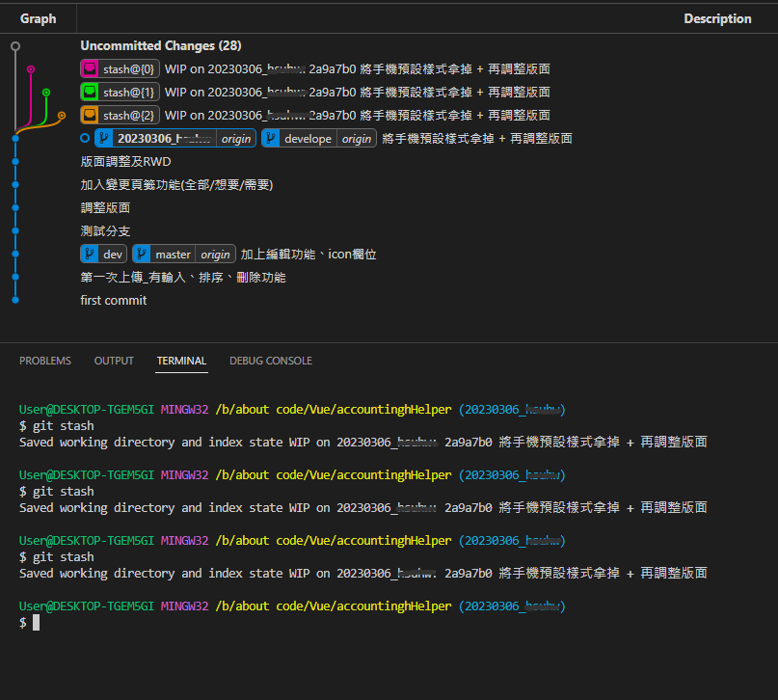Image resolution: width=778 pixels, height=700 pixels.
Task: Click the develope branch label
Action: coord(309,139)
